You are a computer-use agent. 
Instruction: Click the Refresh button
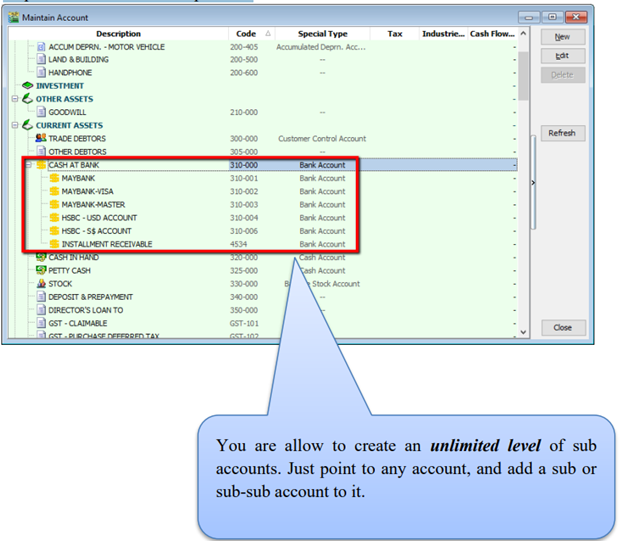[562, 133]
